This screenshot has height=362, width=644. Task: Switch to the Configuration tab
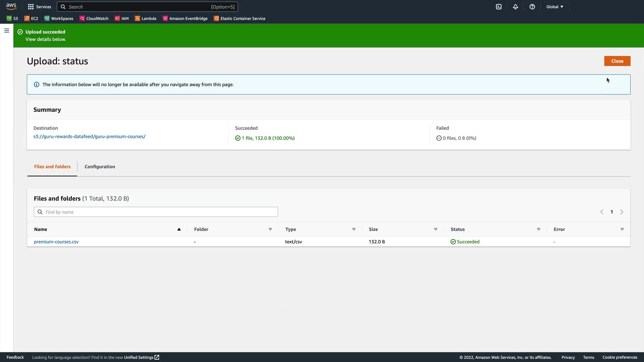pos(100,167)
